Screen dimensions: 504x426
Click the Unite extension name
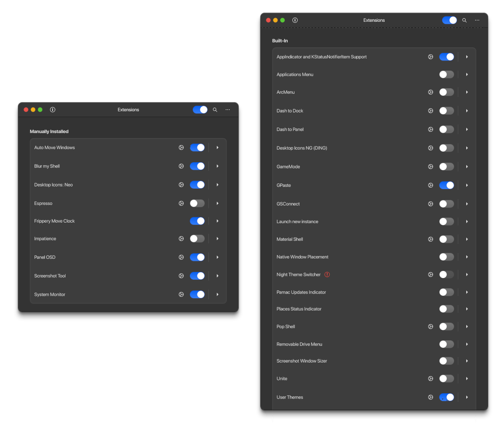(282, 379)
